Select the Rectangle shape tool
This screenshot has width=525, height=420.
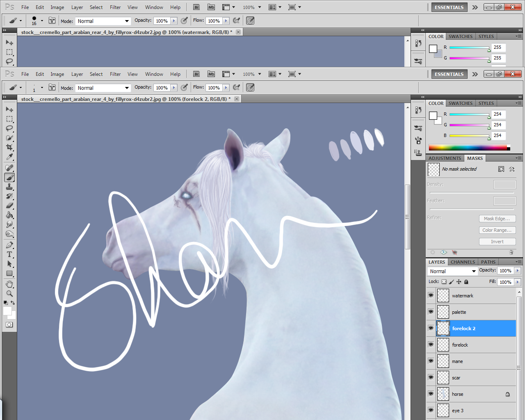(9, 273)
